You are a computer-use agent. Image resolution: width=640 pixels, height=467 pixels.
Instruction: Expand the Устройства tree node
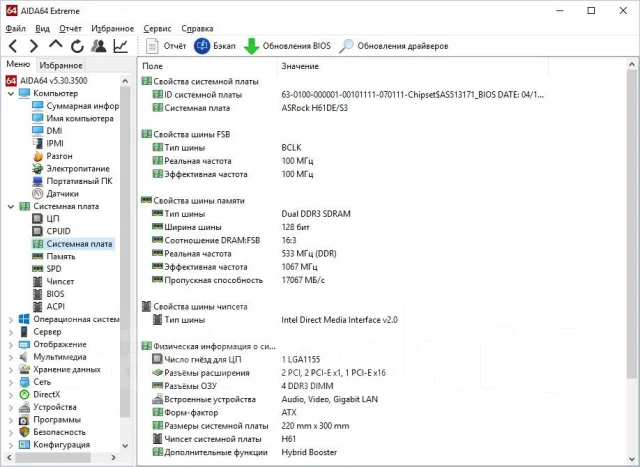coord(11,408)
